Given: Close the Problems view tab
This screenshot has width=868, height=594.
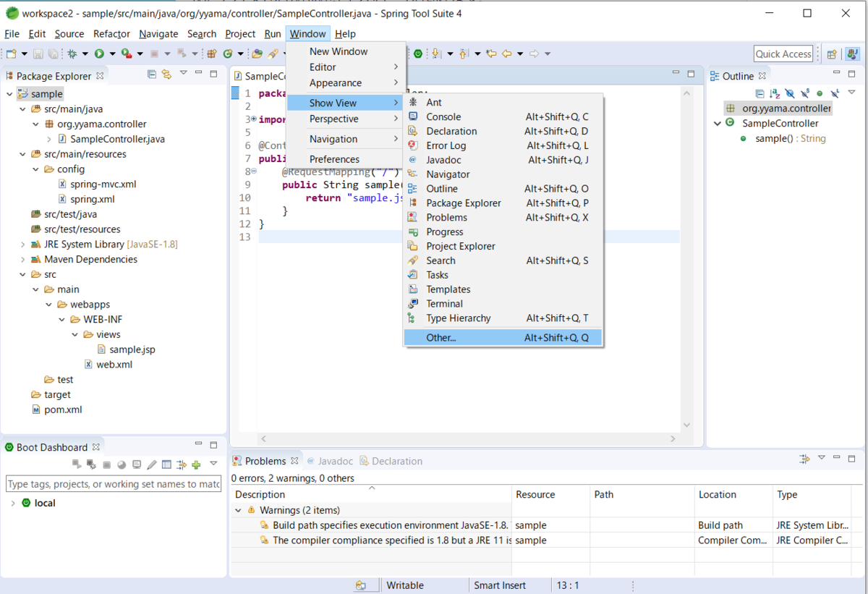Looking at the screenshot, I should coord(294,460).
